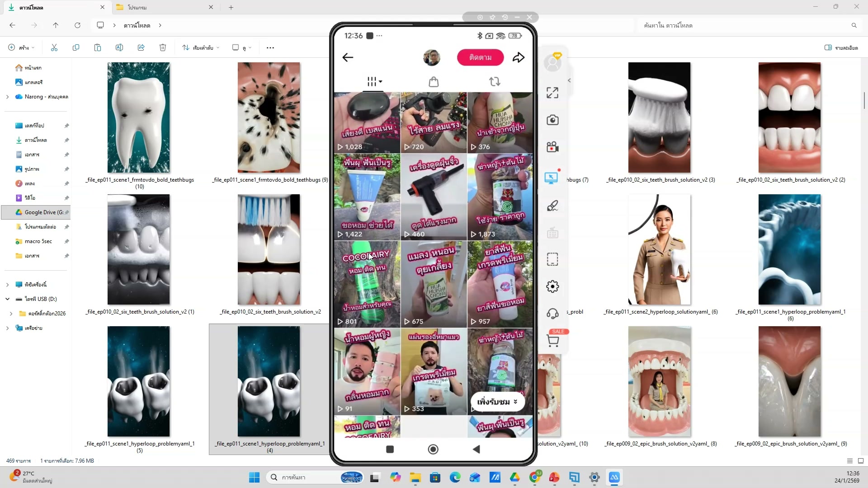Click the delete trash icon in Explorer toolbar

(163, 47)
